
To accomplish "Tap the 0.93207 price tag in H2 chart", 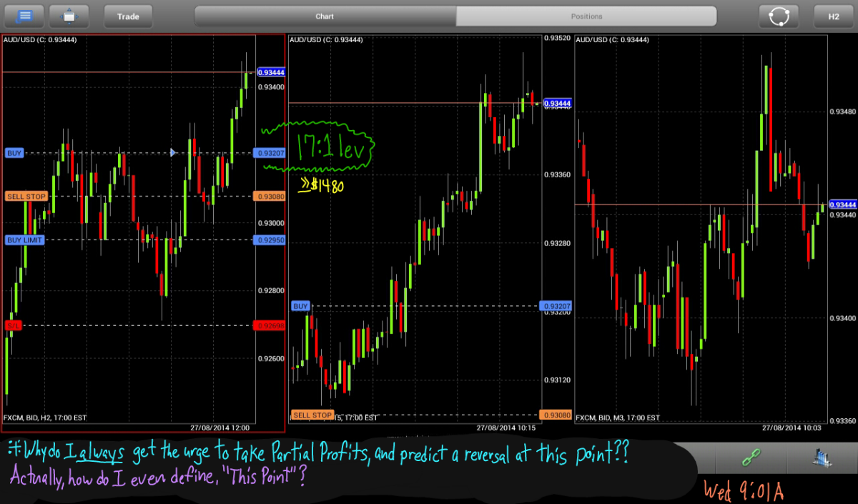I will (x=270, y=153).
